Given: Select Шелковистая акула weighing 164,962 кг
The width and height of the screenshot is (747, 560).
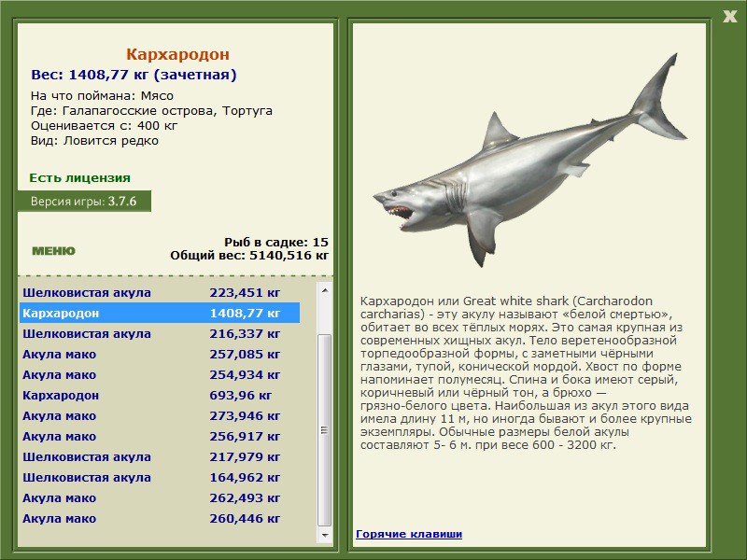Looking at the screenshot, I should [x=160, y=477].
